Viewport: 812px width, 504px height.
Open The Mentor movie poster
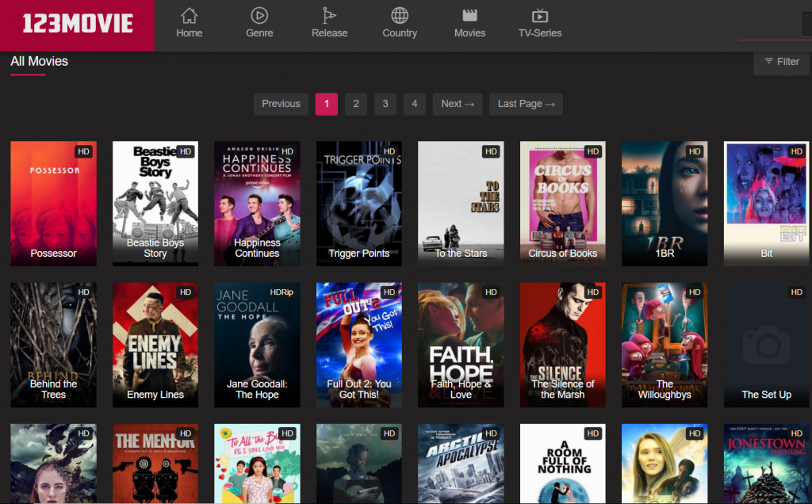tap(155, 464)
